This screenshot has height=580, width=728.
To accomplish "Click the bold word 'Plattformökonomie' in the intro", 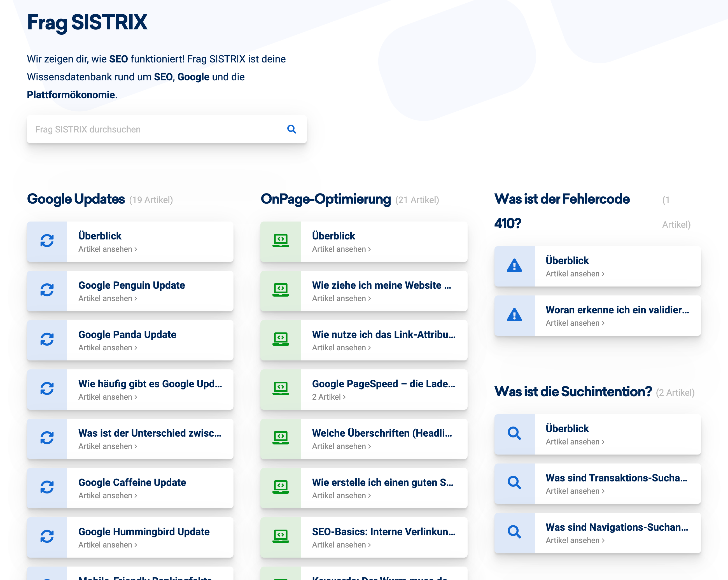I will tap(71, 95).
